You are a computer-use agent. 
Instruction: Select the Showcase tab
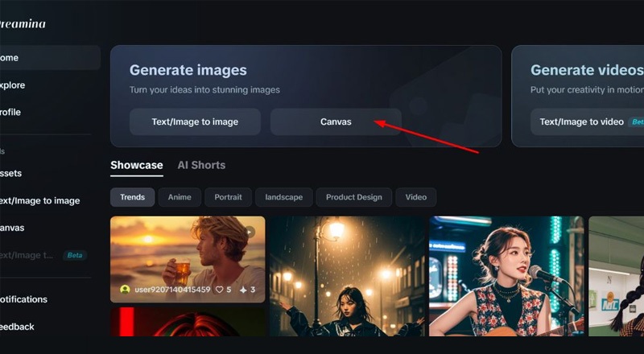click(136, 165)
